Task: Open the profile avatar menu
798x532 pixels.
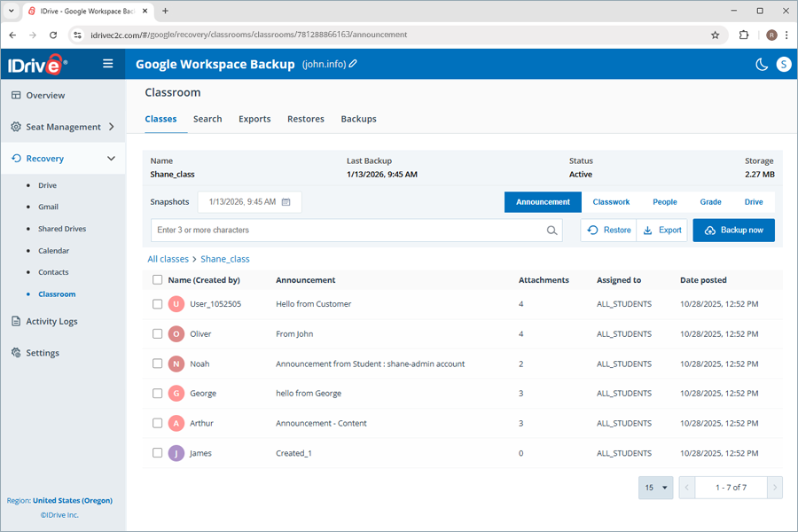Action: pos(782,64)
